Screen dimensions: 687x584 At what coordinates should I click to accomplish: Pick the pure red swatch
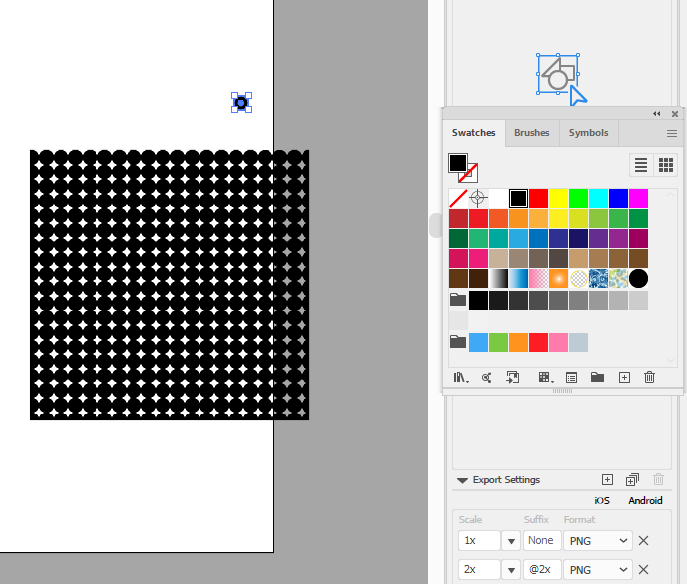538,198
